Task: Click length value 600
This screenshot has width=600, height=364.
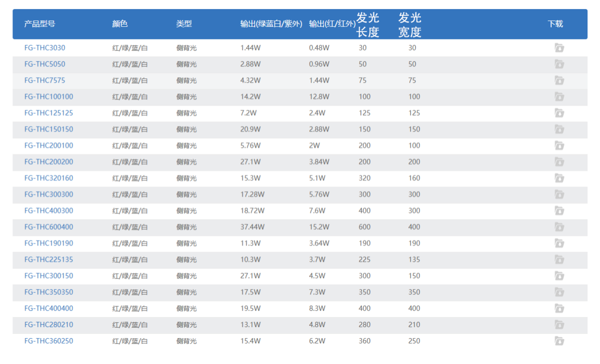Action: point(365,227)
